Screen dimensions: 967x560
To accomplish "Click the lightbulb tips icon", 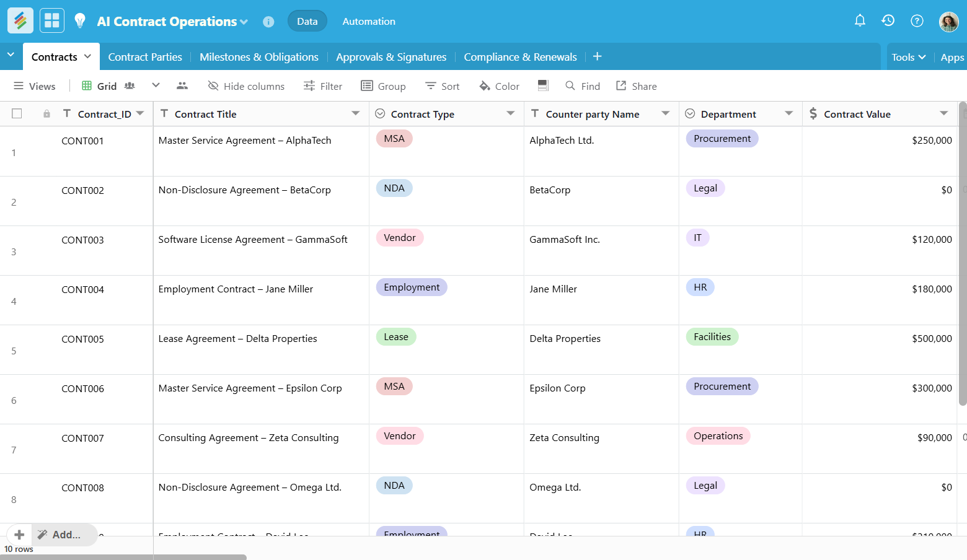I will [x=80, y=20].
